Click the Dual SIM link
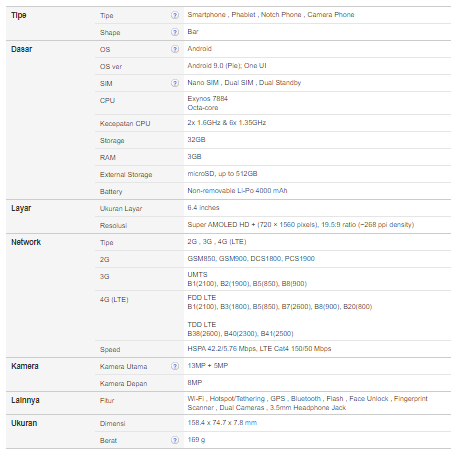 point(239,83)
